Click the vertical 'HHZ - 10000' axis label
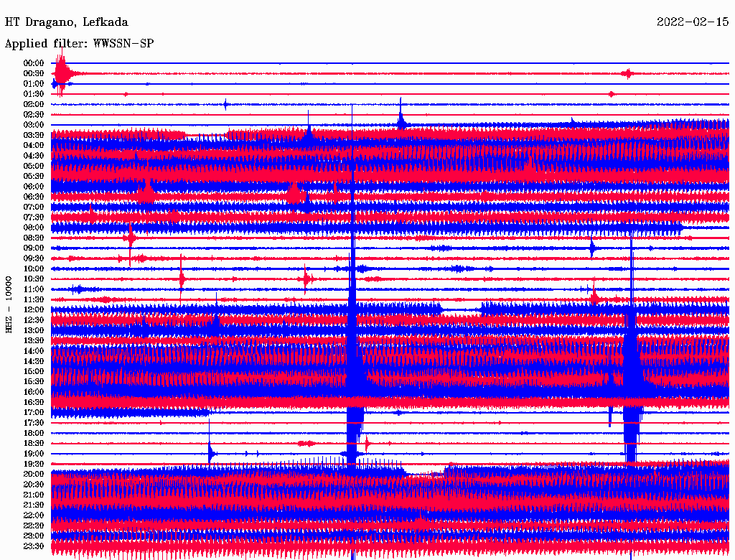 tap(9, 304)
